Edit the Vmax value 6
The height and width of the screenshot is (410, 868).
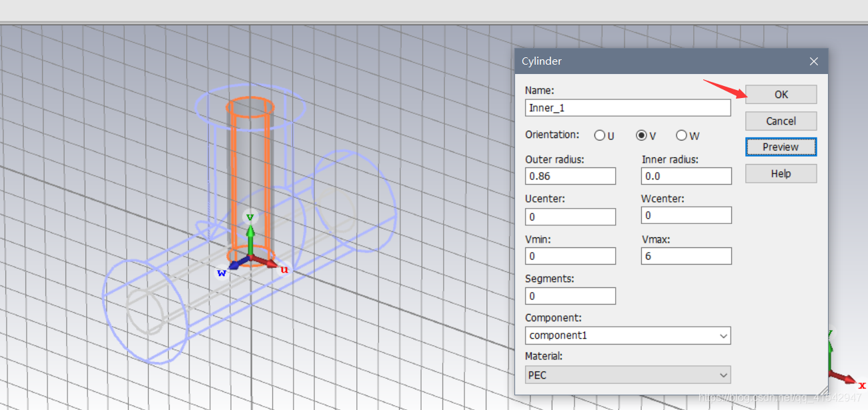687,256
